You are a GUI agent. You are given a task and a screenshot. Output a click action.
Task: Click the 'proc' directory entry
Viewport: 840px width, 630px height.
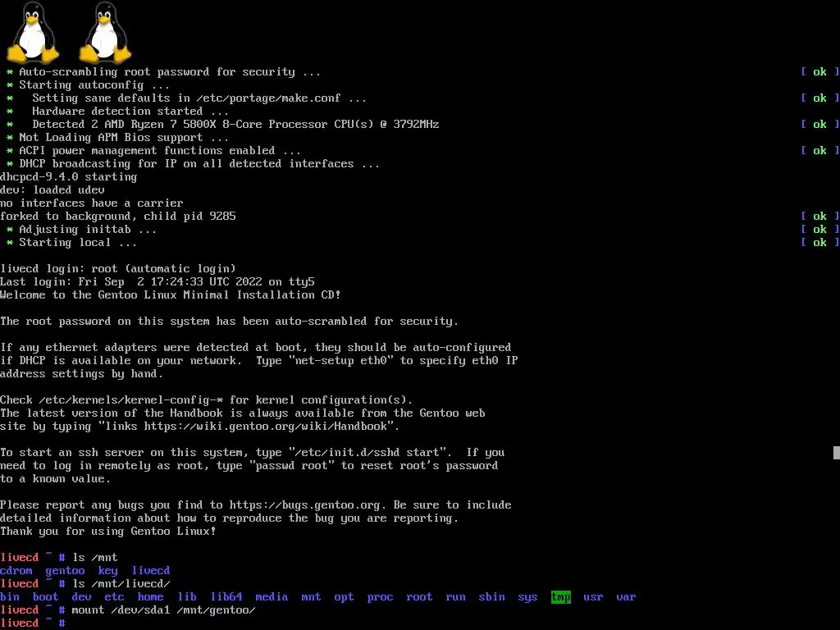[380, 597]
